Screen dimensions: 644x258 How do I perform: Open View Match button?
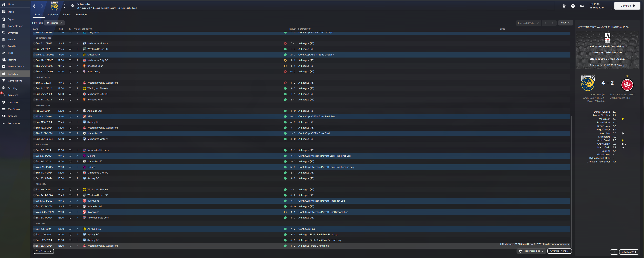point(629,252)
